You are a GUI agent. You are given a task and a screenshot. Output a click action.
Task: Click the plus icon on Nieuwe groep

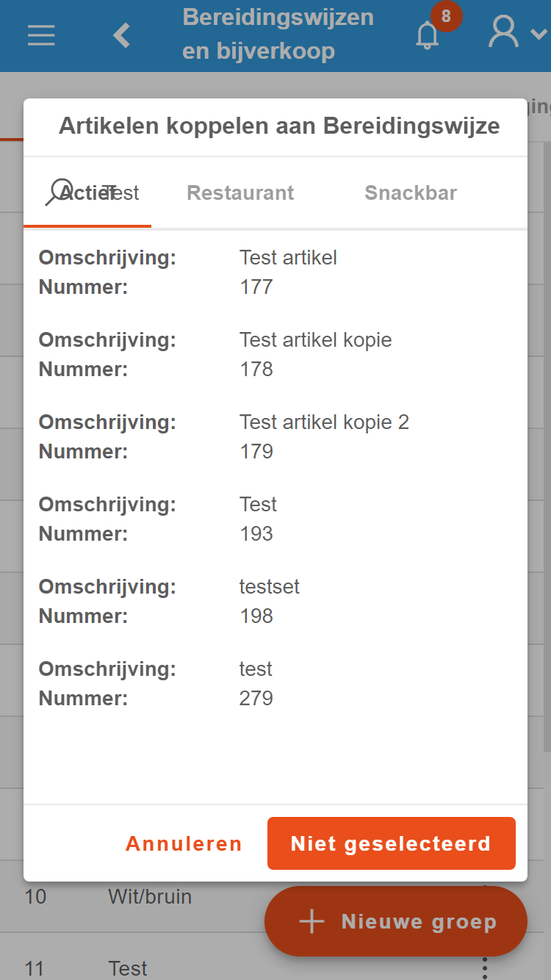(x=312, y=921)
